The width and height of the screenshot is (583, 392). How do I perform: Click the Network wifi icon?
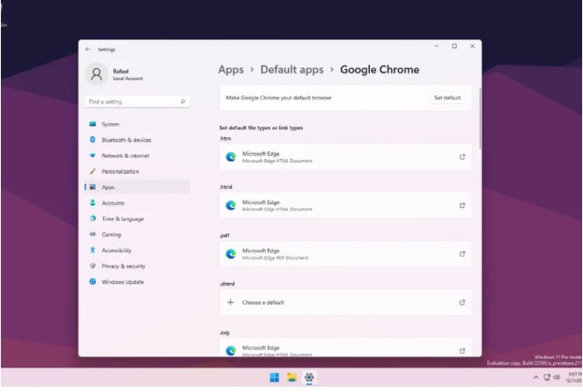(93, 155)
